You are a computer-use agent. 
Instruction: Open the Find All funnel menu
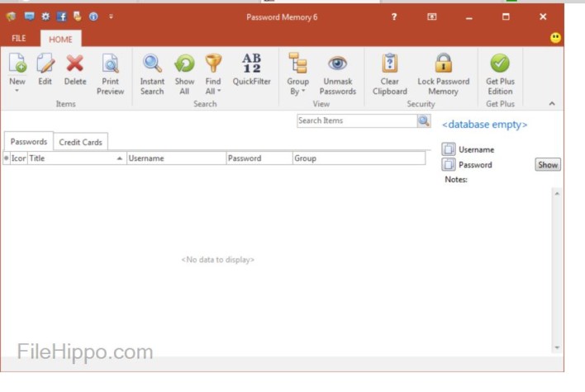pyautogui.click(x=213, y=73)
